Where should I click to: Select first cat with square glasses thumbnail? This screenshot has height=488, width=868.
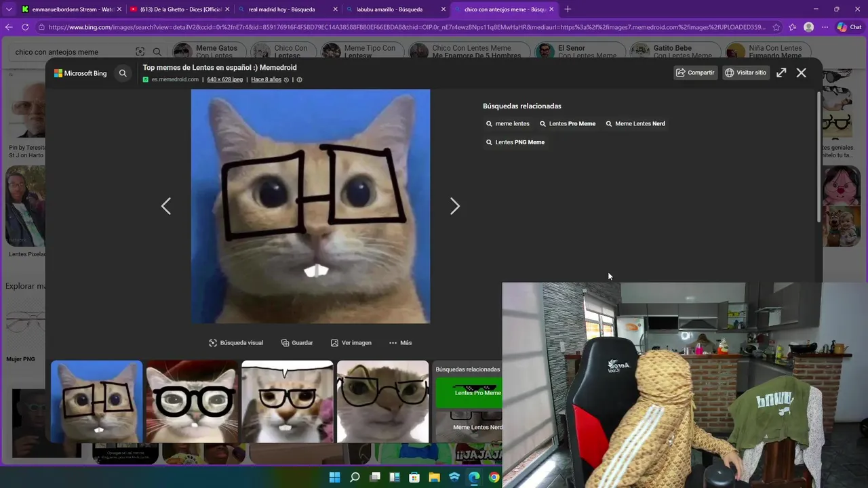[x=97, y=401]
